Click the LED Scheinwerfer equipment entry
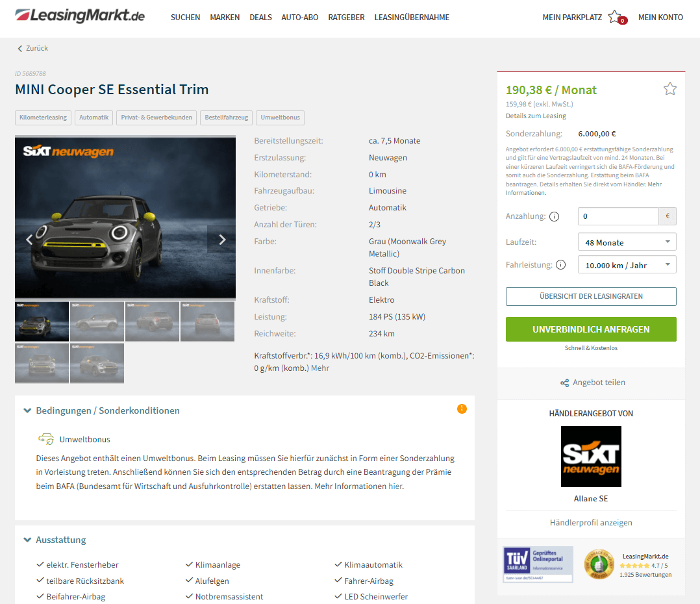Viewport: 700px width, 604px height. click(x=376, y=596)
